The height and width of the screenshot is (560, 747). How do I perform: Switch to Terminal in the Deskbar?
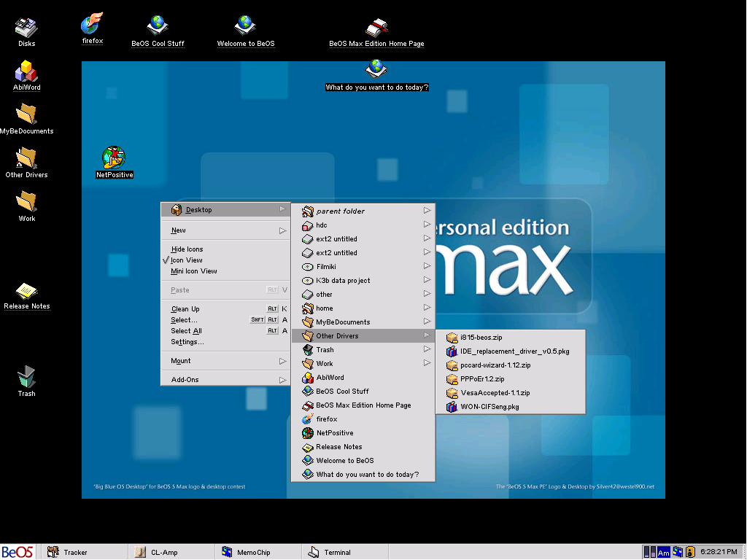[345, 552]
